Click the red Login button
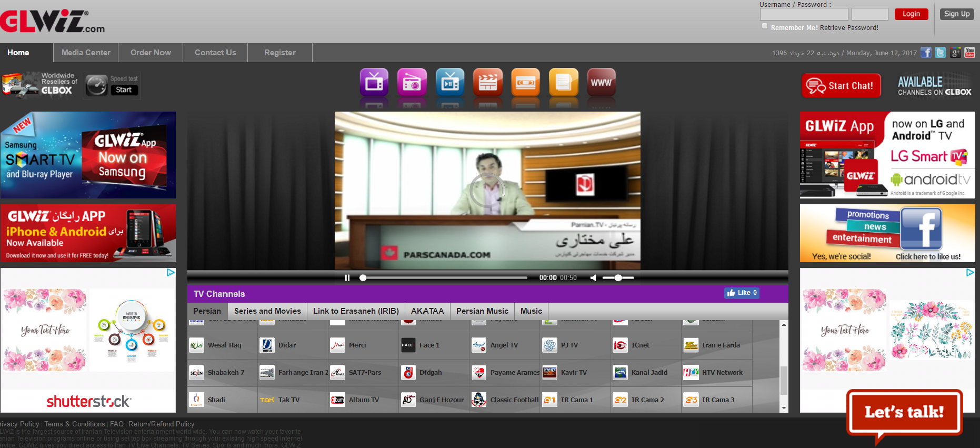This screenshot has height=448, width=980. [911, 14]
